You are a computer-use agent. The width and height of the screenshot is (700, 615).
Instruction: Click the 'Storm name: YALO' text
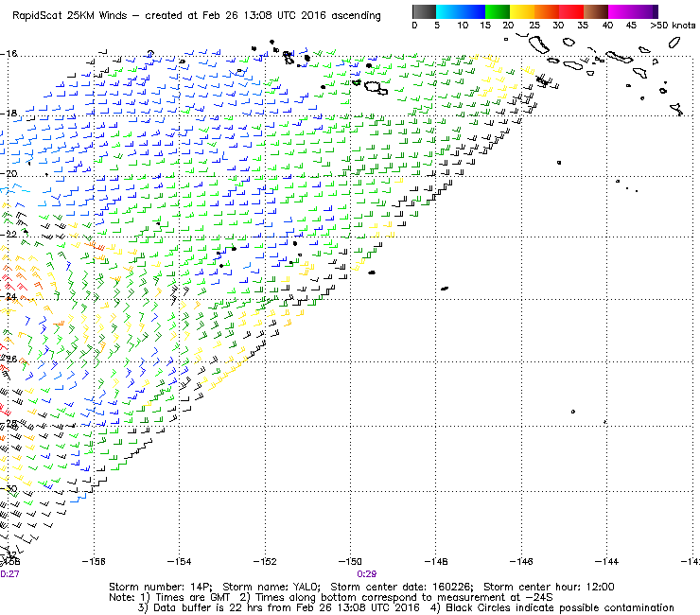(271, 587)
